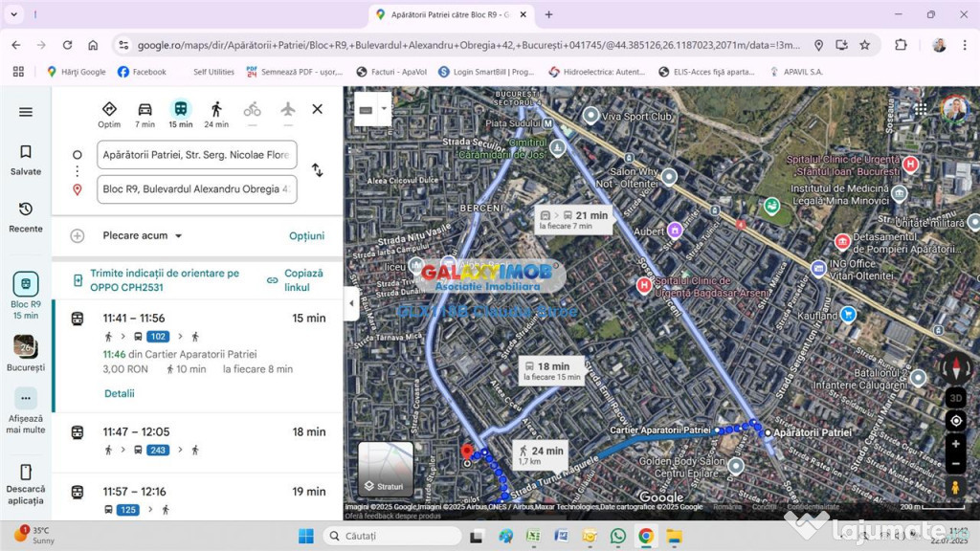
Task: Open Salvate saved places
Action: click(x=26, y=160)
